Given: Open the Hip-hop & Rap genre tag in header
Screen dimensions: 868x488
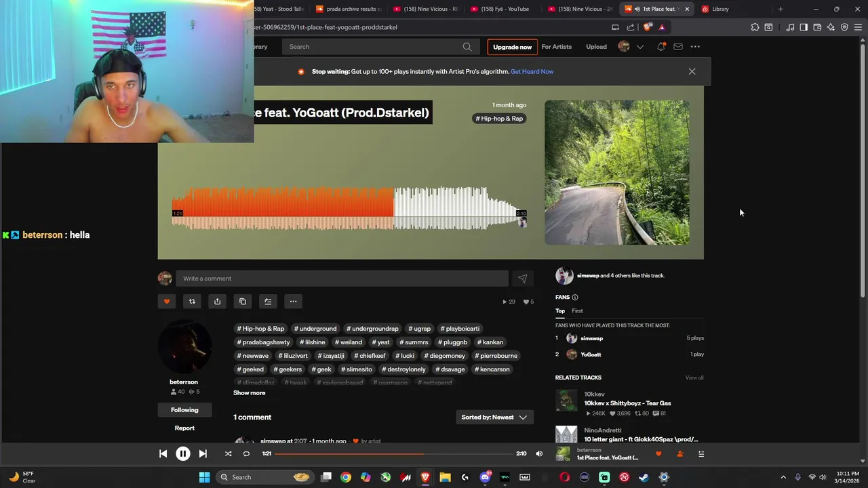Looking at the screenshot, I should point(499,119).
